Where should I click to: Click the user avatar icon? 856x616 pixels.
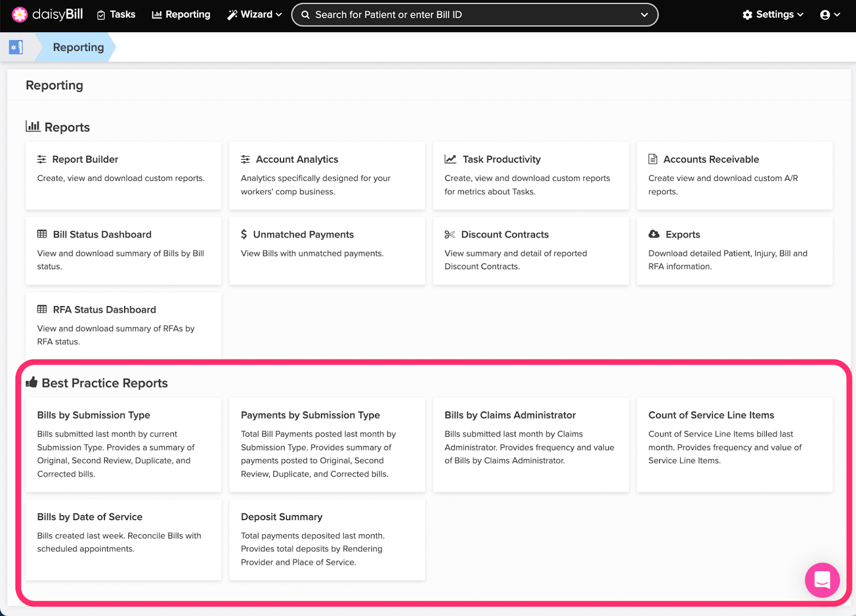[825, 15]
